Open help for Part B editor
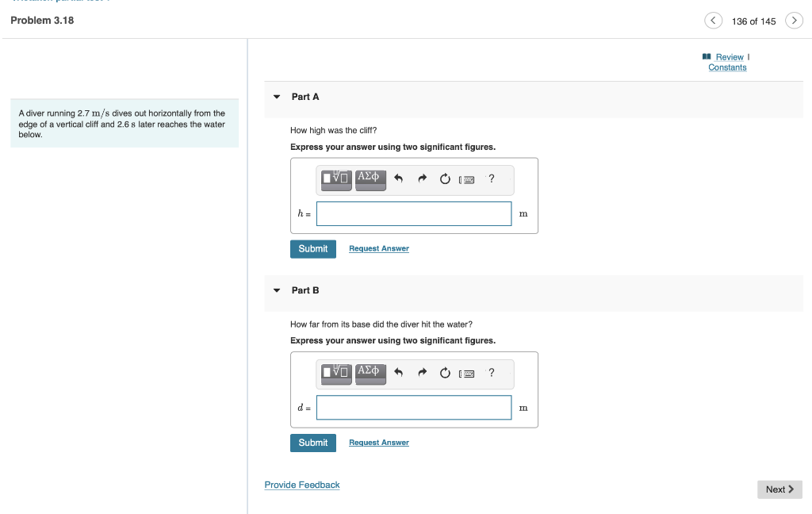The width and height of the screenshot is (812, 514). [x=492, y=373]
